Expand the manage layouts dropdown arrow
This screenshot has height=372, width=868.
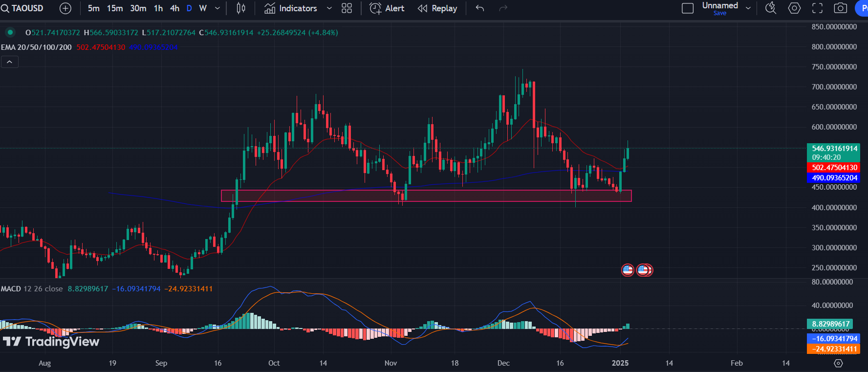coord(748,8)
